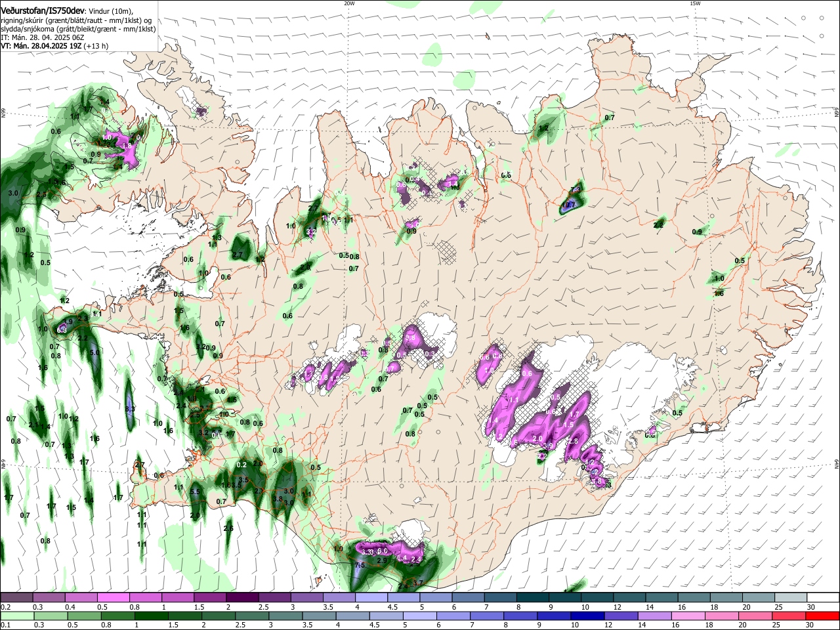Screen dimensions: 840x630
Task: Click the rigning/skúrir legend description line
Action: click(77, 20)
